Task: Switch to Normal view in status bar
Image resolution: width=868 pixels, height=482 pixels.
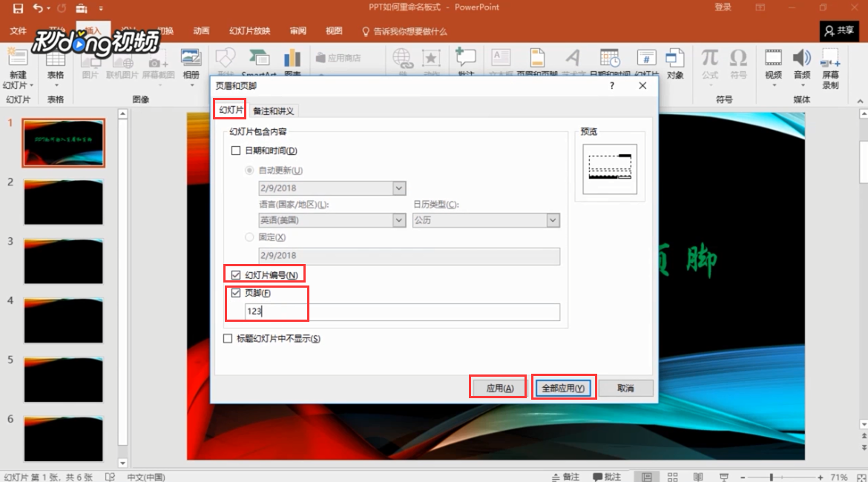Action: [647, 477]
